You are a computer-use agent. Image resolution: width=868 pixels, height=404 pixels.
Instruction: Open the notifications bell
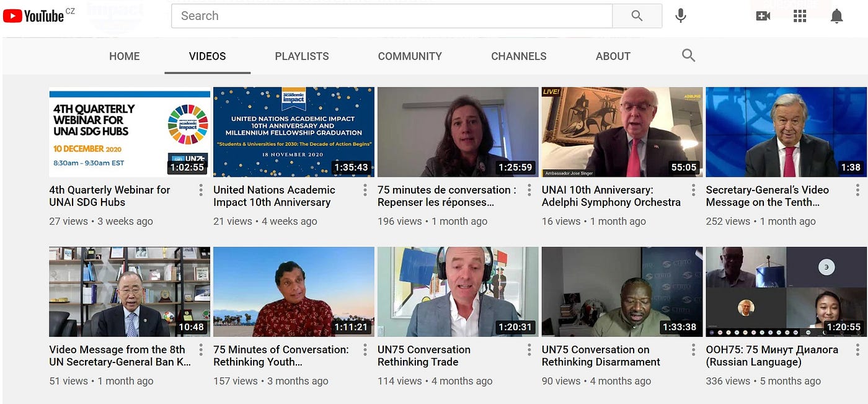point(837,16)
